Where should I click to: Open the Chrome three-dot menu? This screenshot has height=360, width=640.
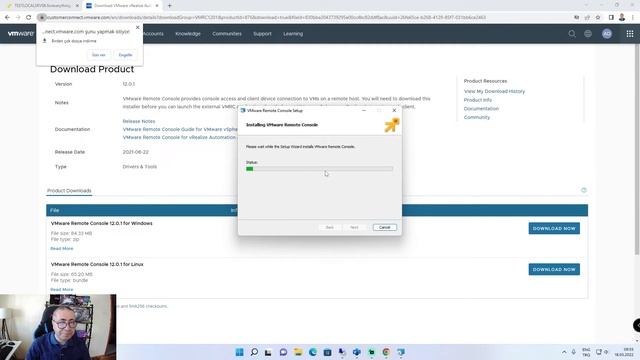[633, 18]
